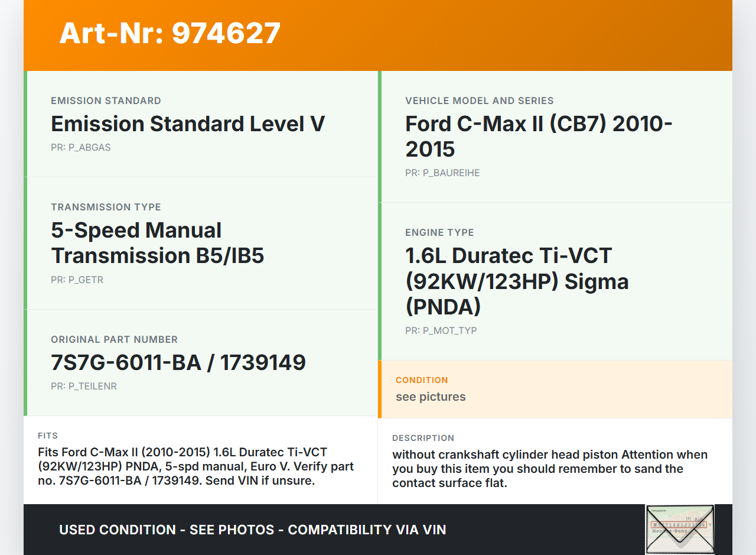Click the "Art-Nr: 974627" header title
Screen dimensions: 756x555
(x=170, y=33)
